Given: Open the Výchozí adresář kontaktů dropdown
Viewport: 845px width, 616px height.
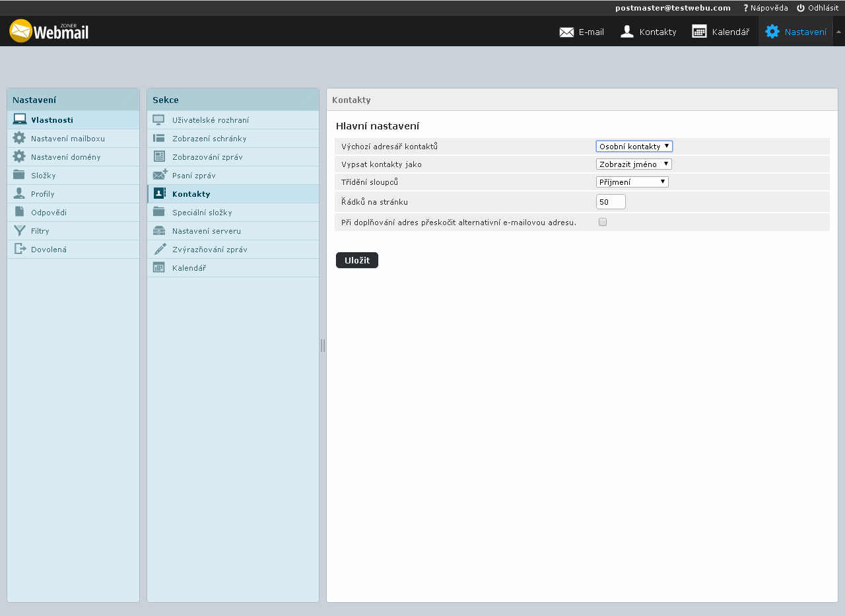Looking at the screenshot, I should coord(634,147).
